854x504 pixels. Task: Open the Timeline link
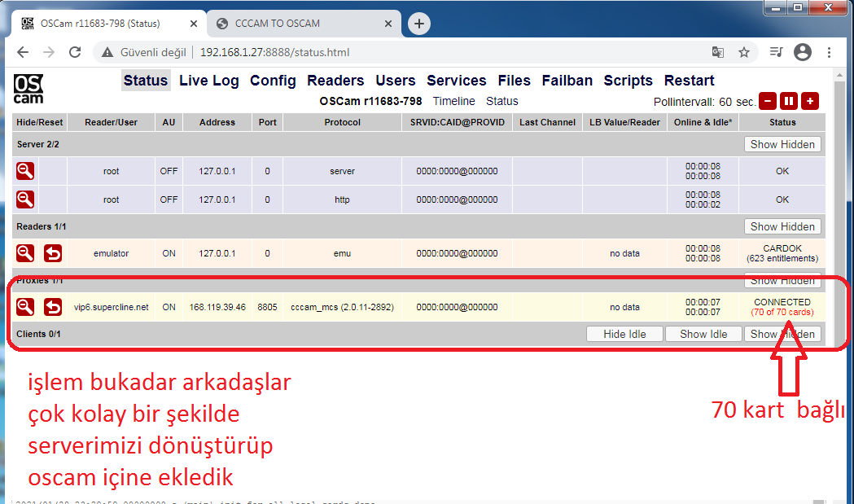pos(453,101)
